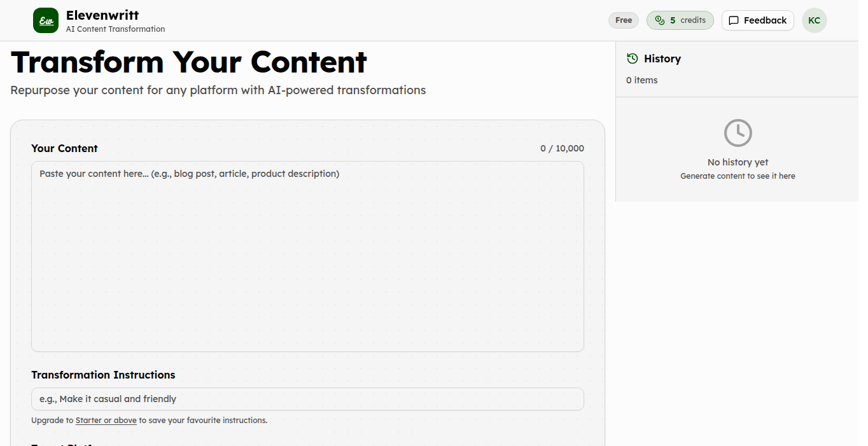Viewport: 868px width, 446px height.
Task: Open the Feedback button
Action: point(757,20)
